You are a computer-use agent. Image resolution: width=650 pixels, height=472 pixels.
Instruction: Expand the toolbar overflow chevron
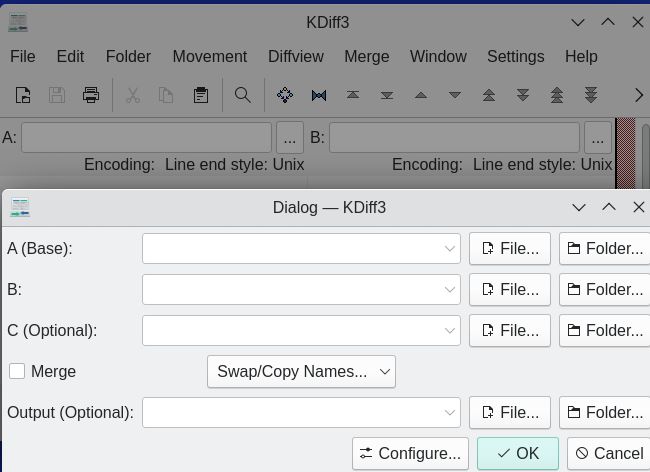639,95
